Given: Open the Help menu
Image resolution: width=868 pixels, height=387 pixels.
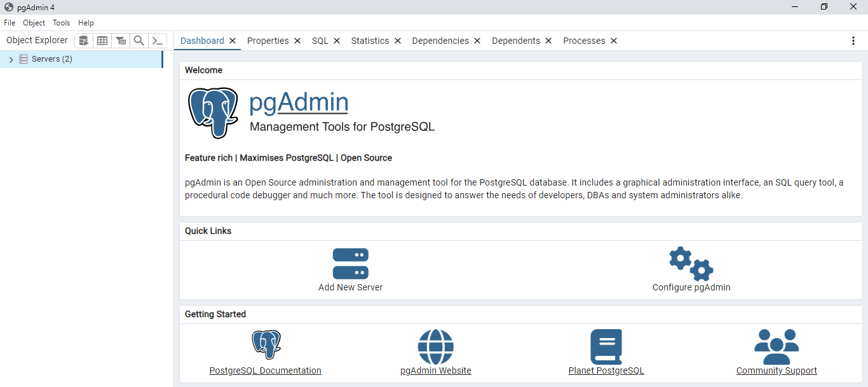Looking at the screenshot, I should point(86,23).
